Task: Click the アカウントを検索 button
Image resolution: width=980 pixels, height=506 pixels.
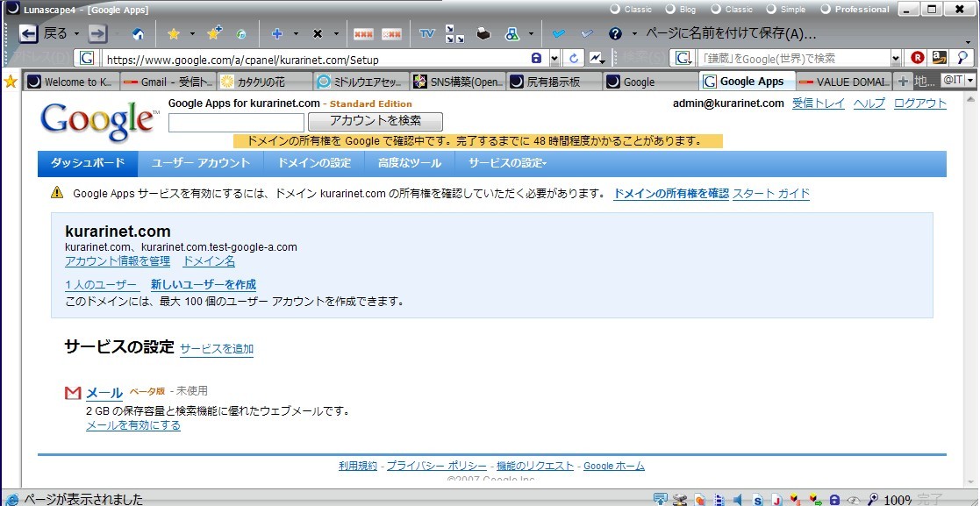Action: 376,121
